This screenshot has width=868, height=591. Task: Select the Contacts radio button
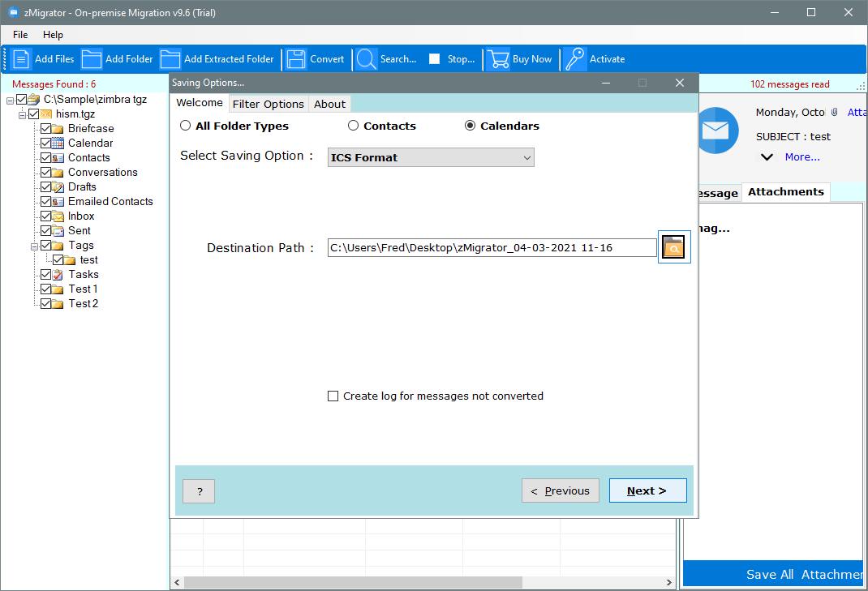pyautogui.click(x=353, y=126)
